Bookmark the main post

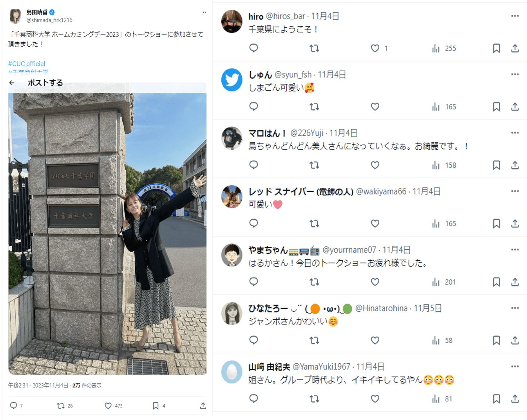[x=156, y=406]
